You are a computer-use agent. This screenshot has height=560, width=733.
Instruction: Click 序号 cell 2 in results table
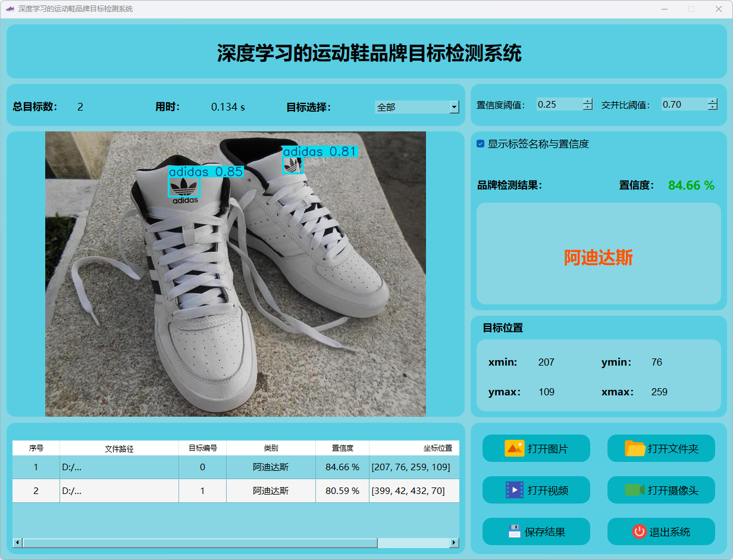coord(36,491)
